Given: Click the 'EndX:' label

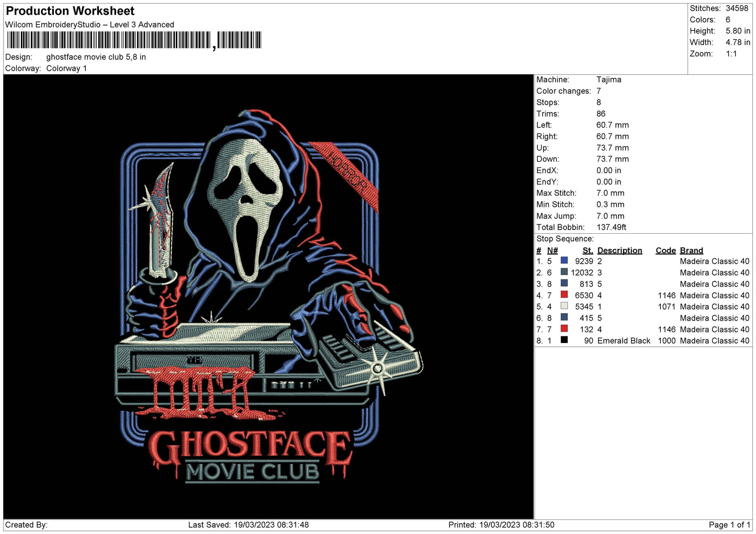Looking at the screenshot, I should (x=547, y=171).
